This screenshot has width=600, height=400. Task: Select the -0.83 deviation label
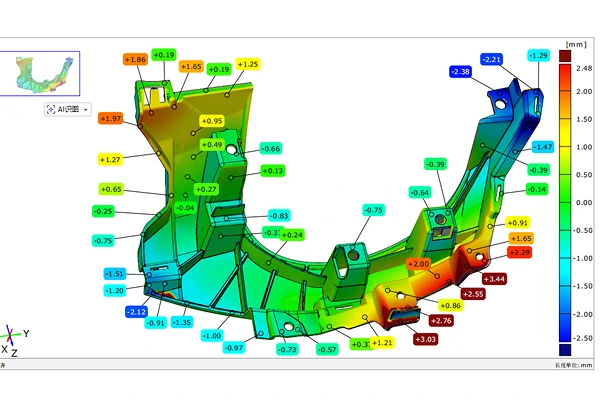coord(279,216)
